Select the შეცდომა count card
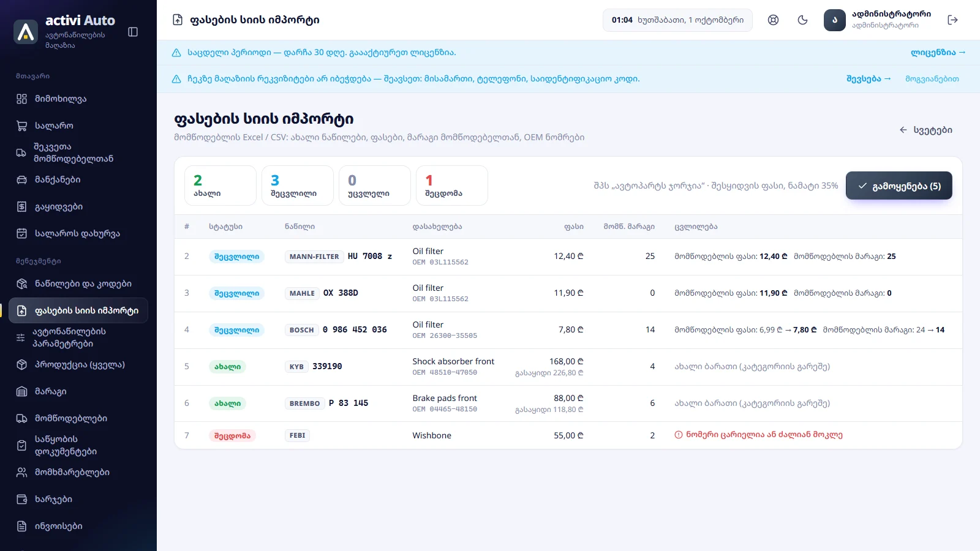The width and height of the screenshot is (980, 551). click(452, 186)
